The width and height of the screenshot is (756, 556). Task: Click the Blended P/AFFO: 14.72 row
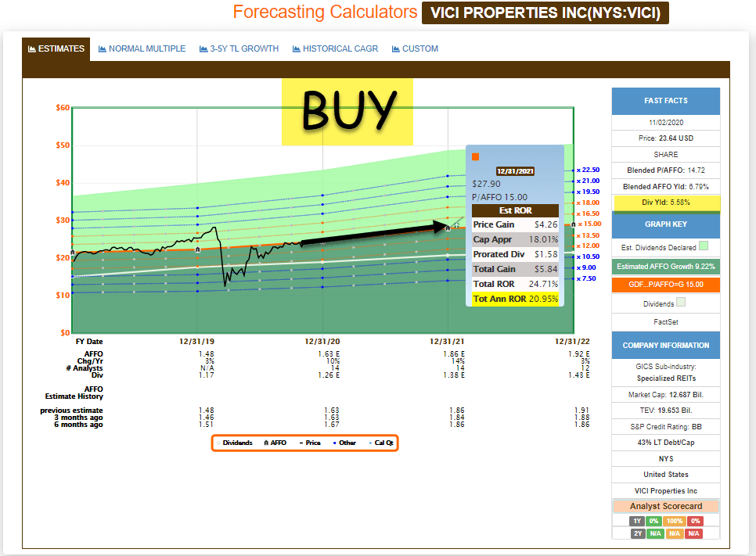[x=666, y=170]
